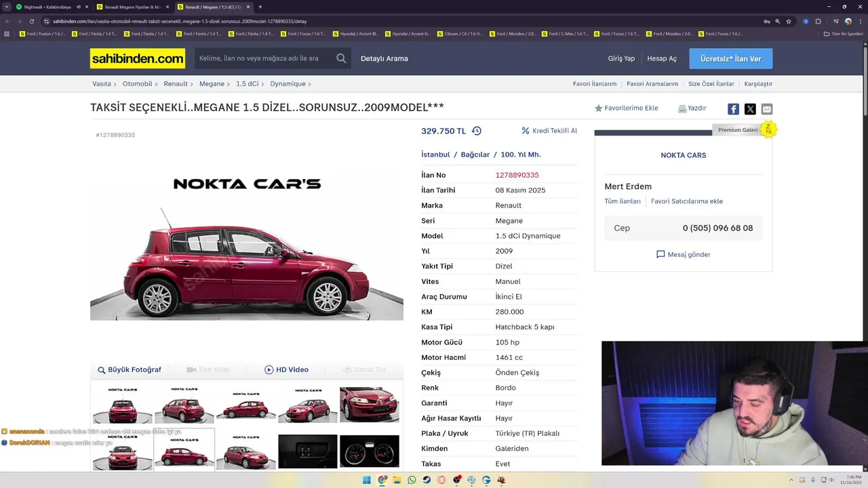Click the Chrome address bar URL
Viewport: 868px width, 488px height.
[x=180, y=21]
